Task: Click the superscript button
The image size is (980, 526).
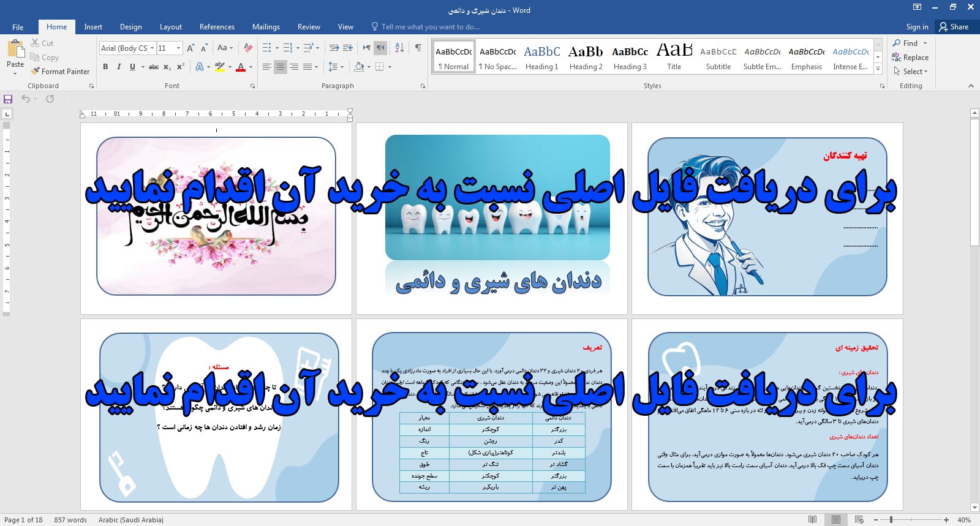Action: [x=181, y=67]
